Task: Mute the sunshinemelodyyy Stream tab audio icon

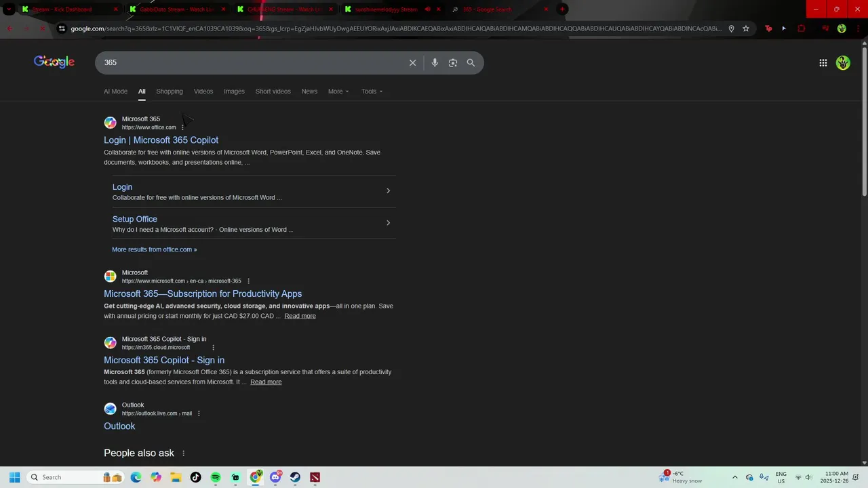Action: (x=427, y=9)
